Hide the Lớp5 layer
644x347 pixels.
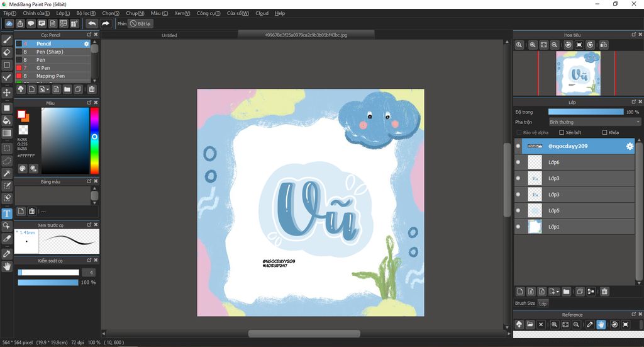tap(518, 210)
